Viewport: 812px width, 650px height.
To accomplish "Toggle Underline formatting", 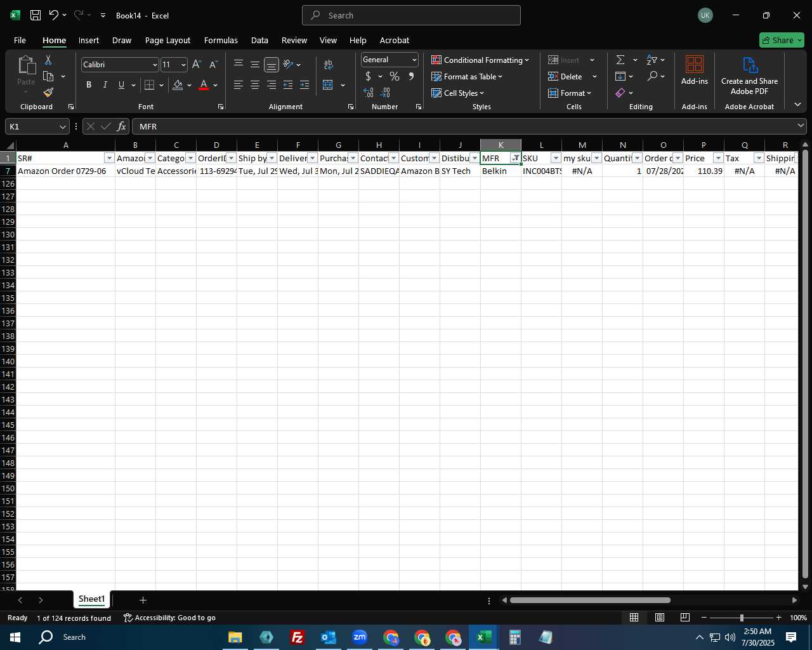I will [x=121, y=84].
